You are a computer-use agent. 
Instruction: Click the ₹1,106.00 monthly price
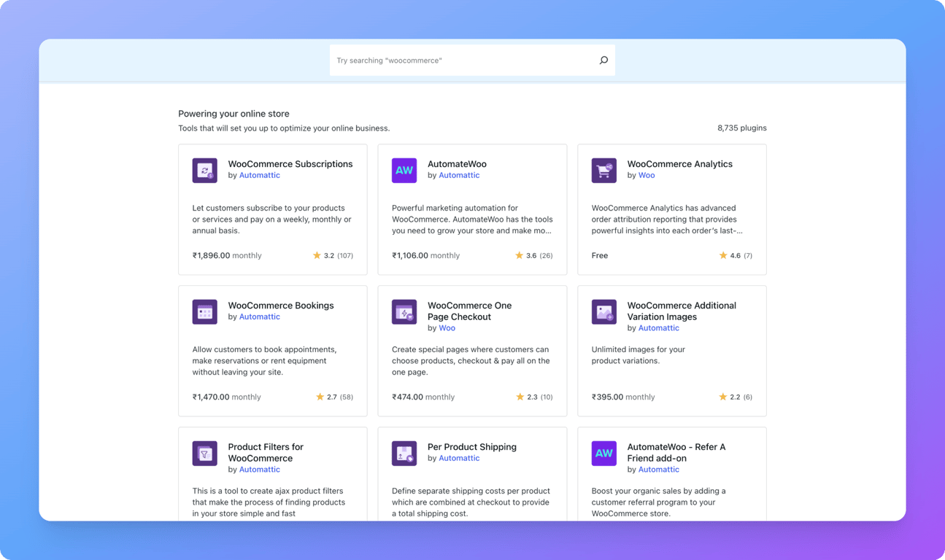[x=426, y=256]
